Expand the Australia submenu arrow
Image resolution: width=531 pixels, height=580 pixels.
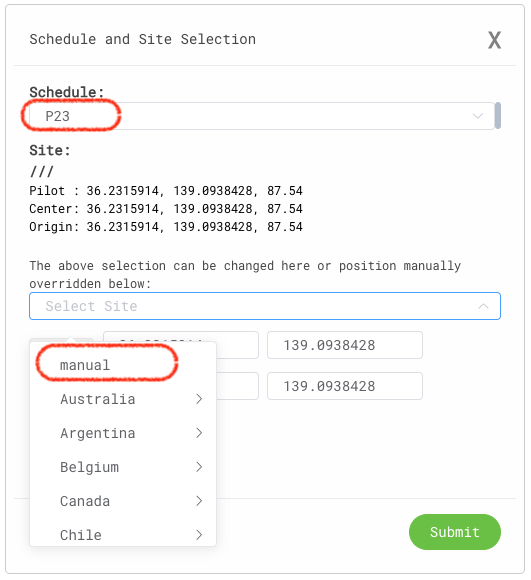pos(199,399)
